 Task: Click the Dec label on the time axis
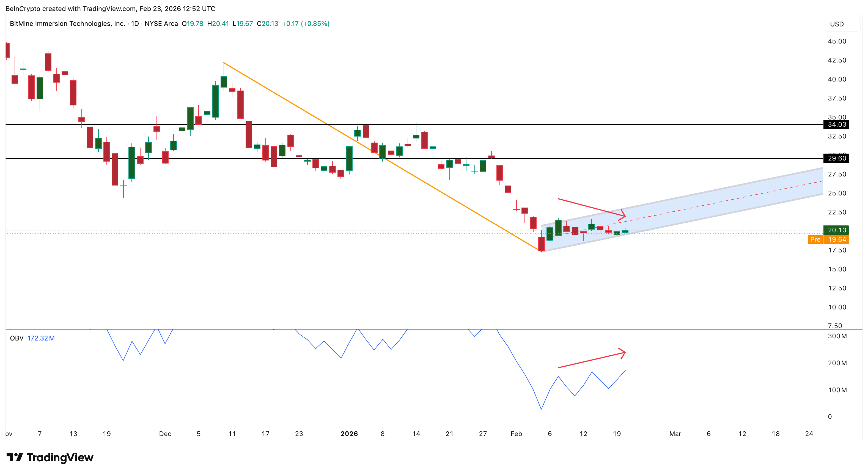[165, 434]
